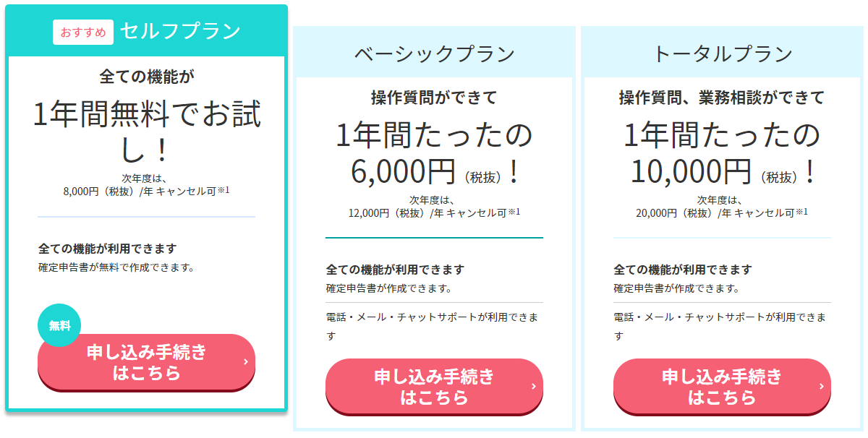Click the 12,000円 cancel note ※1
Viewport: 868px width, 438px height.
pos(434,212)
